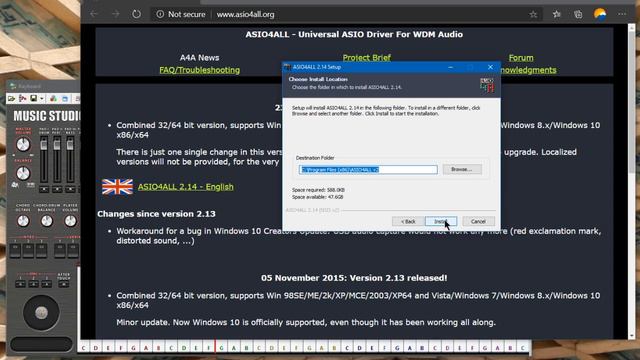Open the Project Brief link
This screenshot has height=360, width=640.
coord(367,58)
